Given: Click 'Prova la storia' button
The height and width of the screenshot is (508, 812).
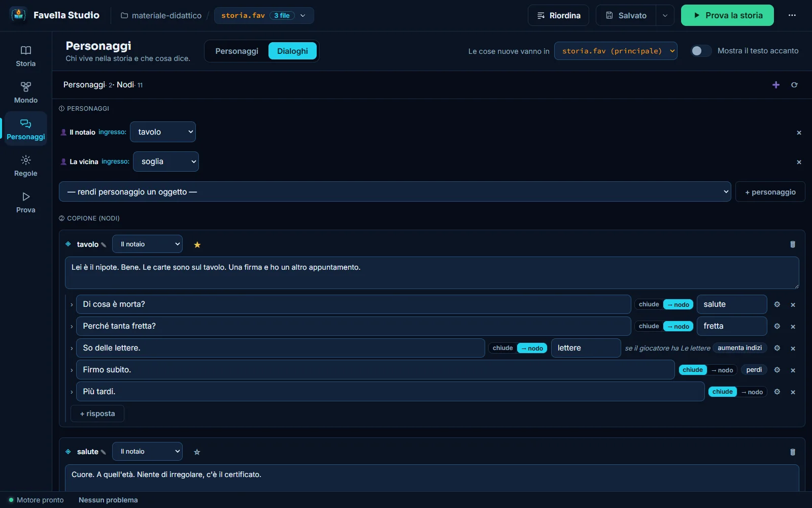Looking at the screenshot, I should 727,15.
